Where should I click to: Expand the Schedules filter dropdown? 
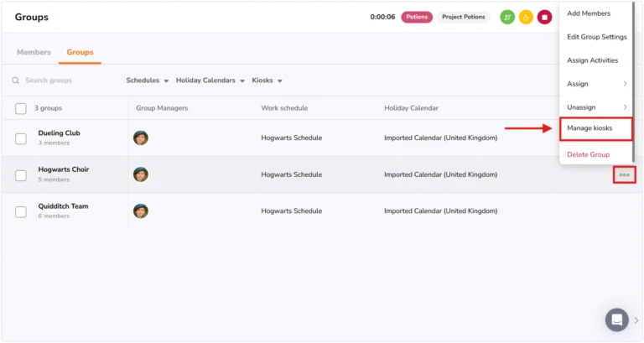[147, 81]
